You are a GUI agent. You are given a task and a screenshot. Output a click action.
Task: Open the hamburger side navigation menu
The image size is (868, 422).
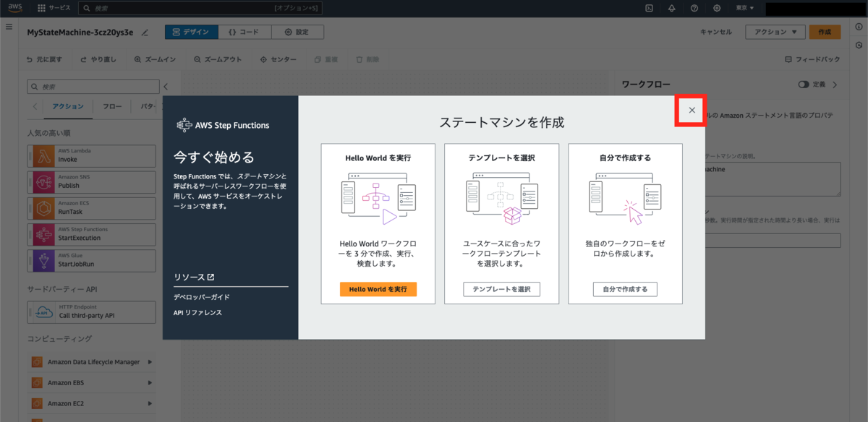click(x=9, y=26)
